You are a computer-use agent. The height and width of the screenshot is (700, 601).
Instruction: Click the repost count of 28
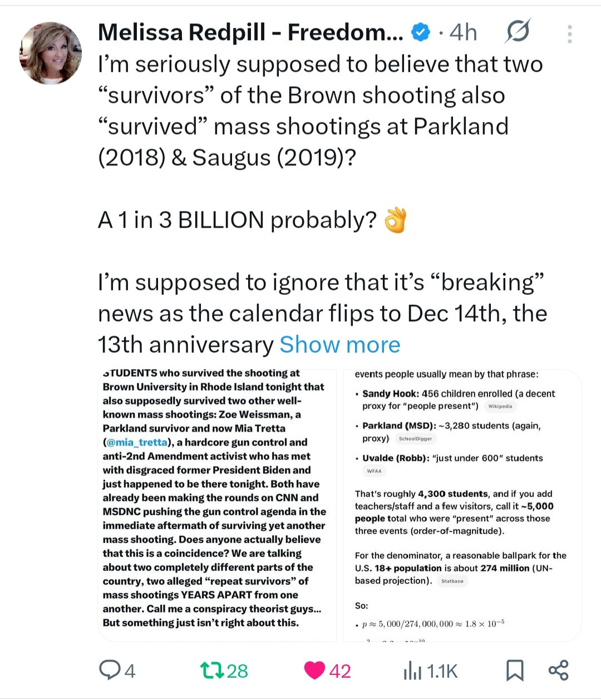(238, 671)
